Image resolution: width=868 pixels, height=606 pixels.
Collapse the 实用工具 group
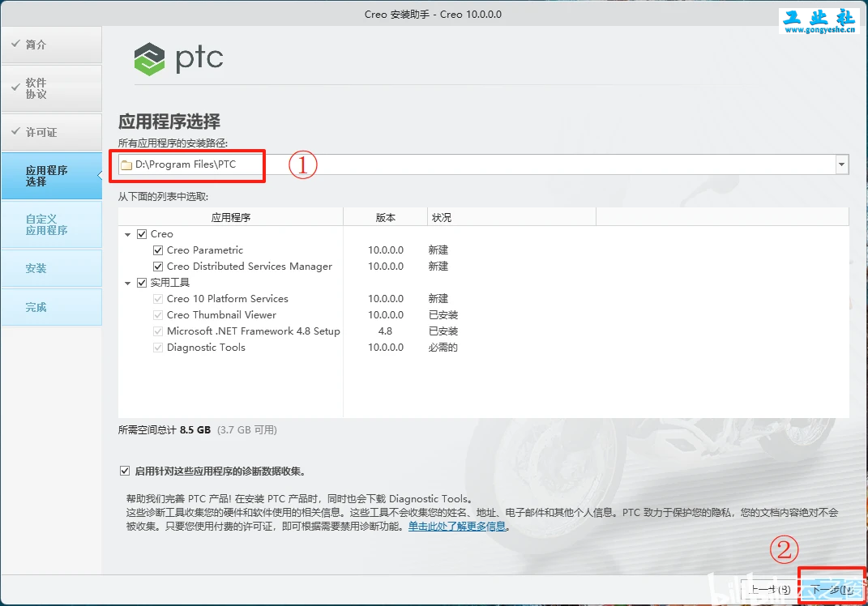pos(127,284)
